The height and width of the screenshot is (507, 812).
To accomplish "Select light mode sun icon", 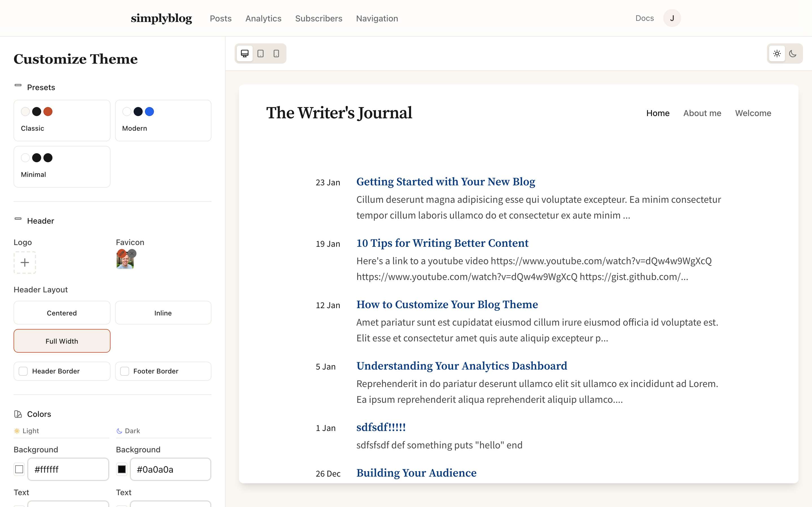I will 777,54.
